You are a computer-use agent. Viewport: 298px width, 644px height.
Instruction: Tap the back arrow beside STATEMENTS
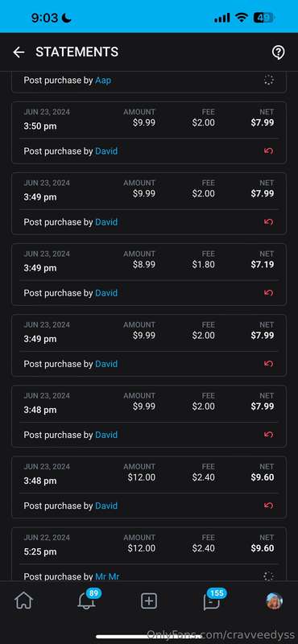click(x=19, y=52)
